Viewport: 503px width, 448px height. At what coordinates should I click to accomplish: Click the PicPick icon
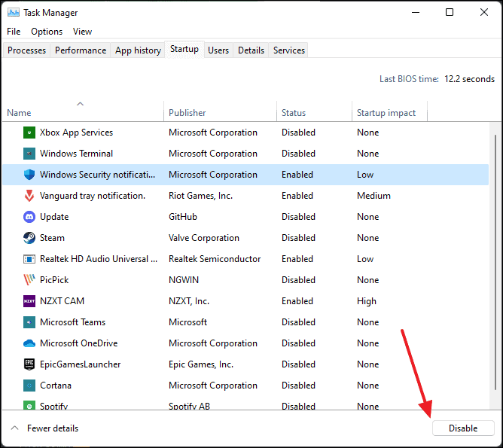point(29,280)
